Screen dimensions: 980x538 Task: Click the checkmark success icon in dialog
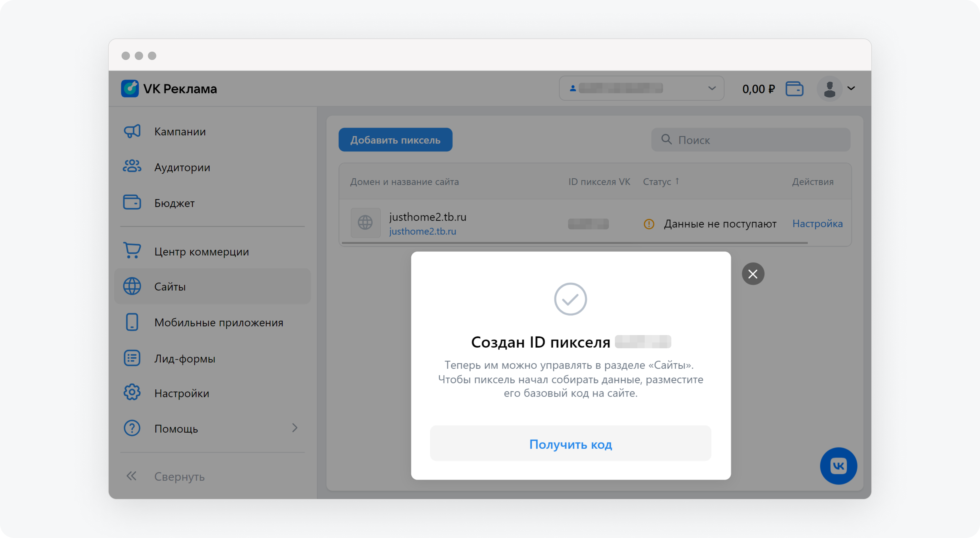click(x=570, y=299)
